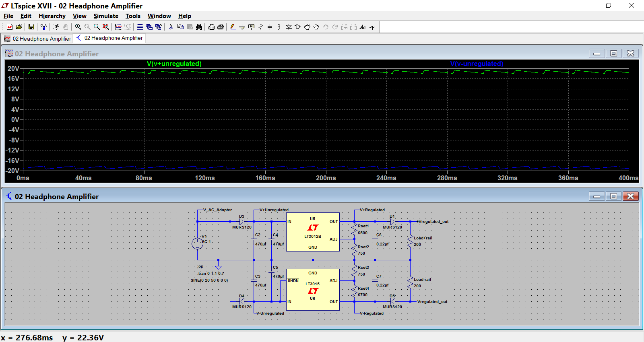Select the Label Net tool
The width and height of the screenshot is (644, 342).
pyautogui.click(x=252, y=27)
